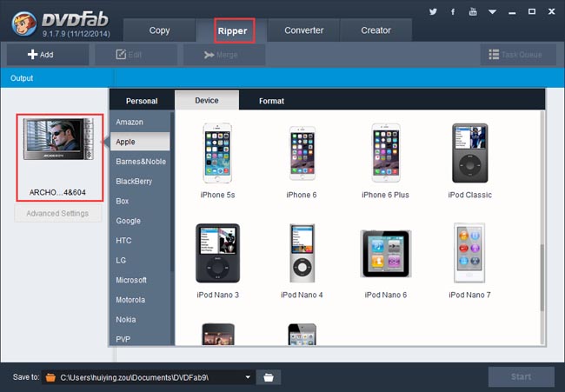Click the iPod Nano 7 label
This screenshot has width=565, height=392.
coord(469,295)
